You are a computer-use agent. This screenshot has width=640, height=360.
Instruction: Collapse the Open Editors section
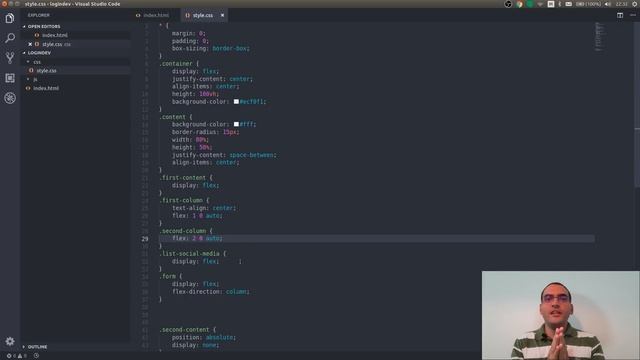click(44, 27)
